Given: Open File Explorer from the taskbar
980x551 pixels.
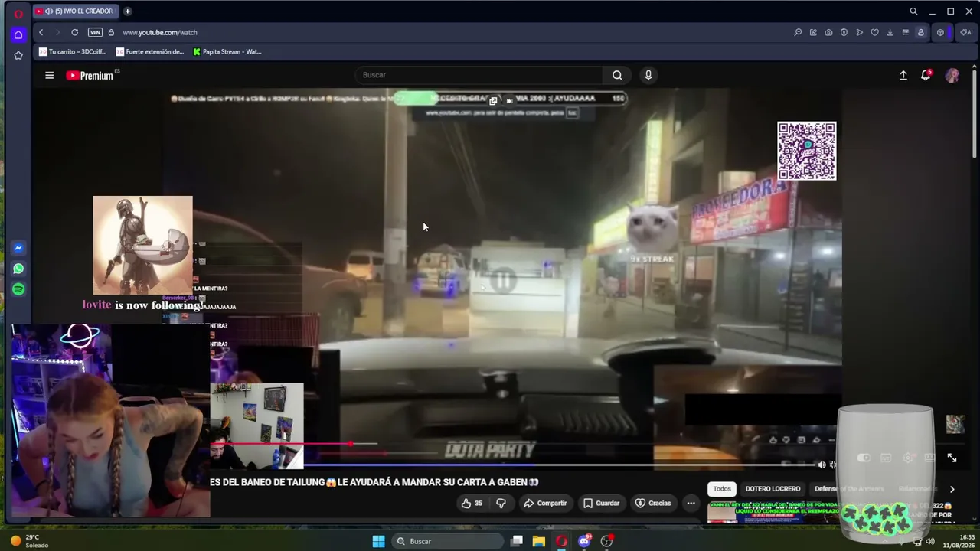Looking at the screenshot, I should tap(539, 541).
